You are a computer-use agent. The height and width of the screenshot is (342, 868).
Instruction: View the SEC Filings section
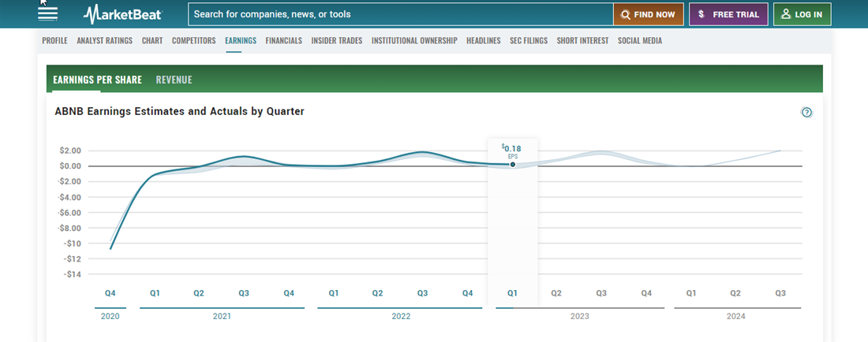point(529,41)
